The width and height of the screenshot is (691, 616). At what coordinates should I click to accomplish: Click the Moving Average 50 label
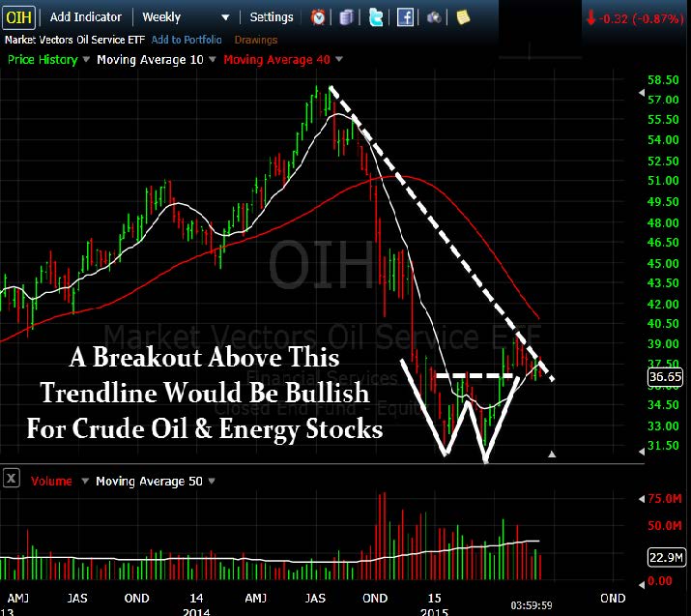coord(149,481)
